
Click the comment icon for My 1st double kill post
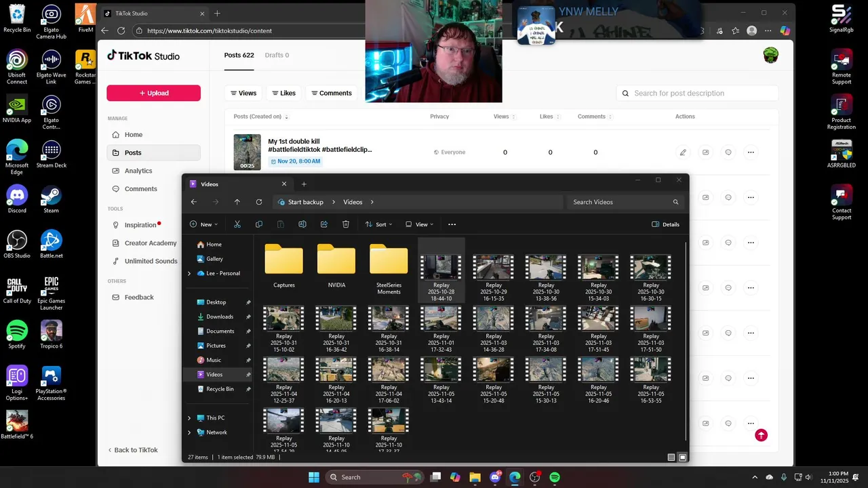coord(728,152)
